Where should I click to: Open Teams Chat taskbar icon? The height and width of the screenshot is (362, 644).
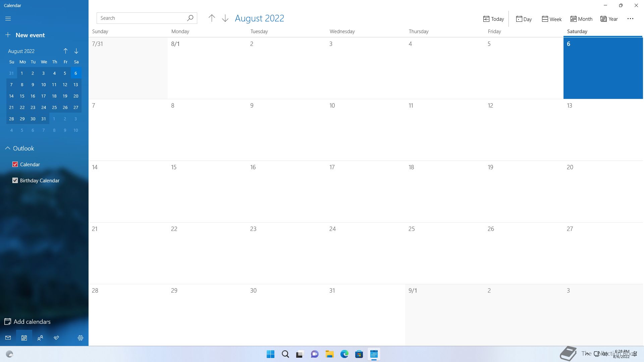click(315, 354)
